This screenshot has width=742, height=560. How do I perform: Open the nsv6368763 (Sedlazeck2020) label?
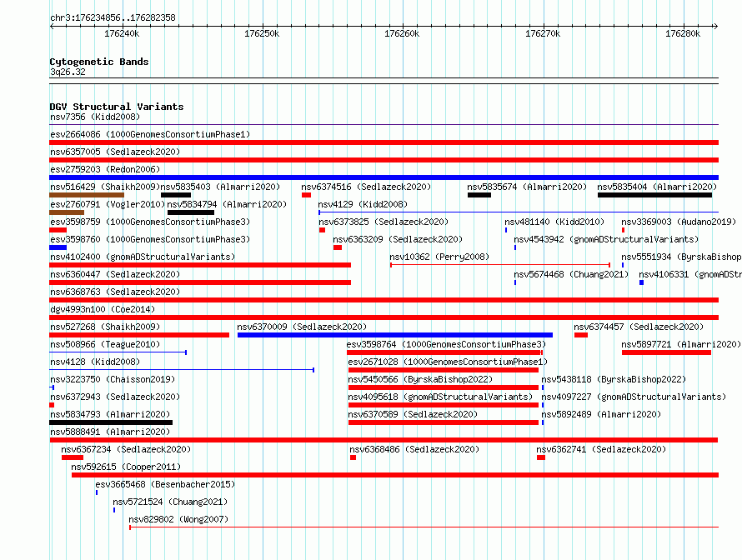coord(115,292)
